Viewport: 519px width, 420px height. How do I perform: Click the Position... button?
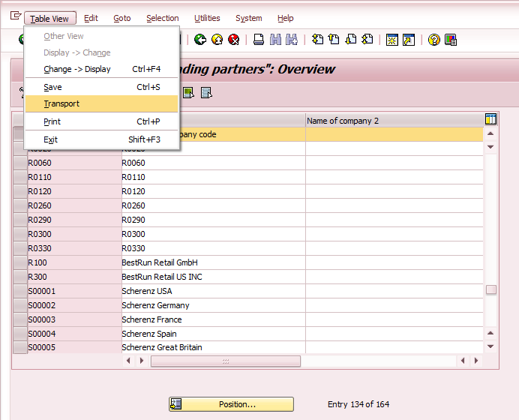click(231, 404)
